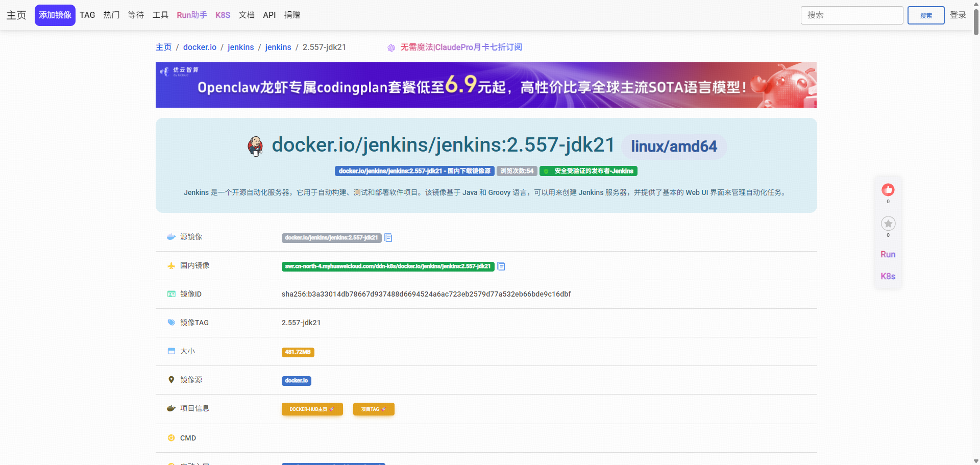980x465 pixels.
Task: Open the first jenkins breadcrumb link
Action: 241,47
